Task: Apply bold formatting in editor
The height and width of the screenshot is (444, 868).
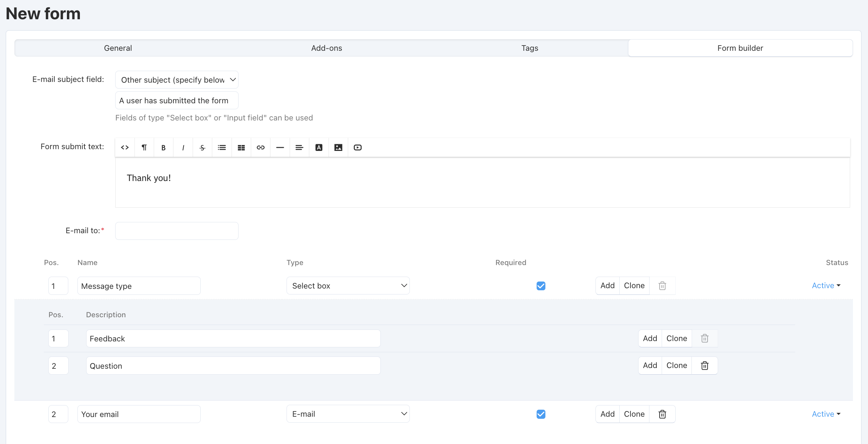Action: (164, 147)
